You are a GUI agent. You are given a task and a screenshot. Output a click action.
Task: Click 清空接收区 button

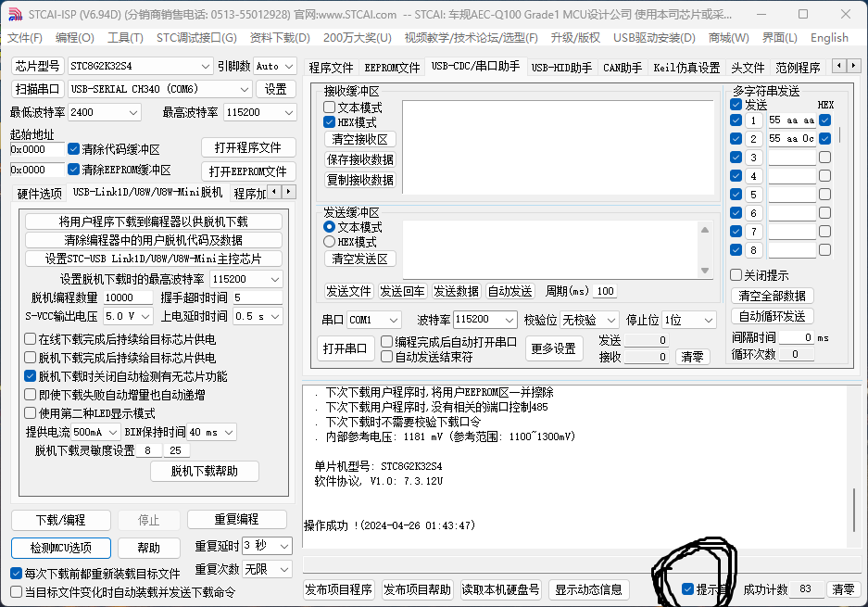pyautogui.click(x=359, y=139)
